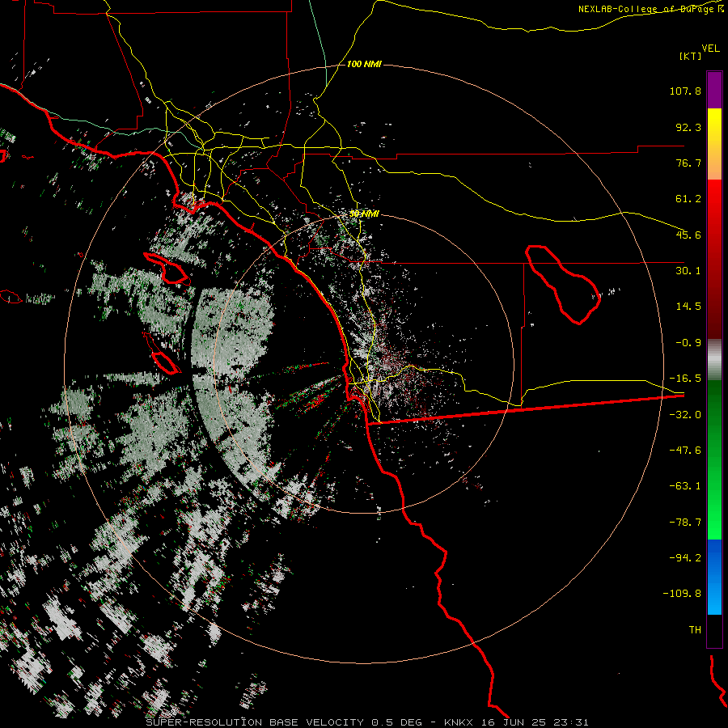Select the 92.3 legend value
728x728 pixels.
688,127
